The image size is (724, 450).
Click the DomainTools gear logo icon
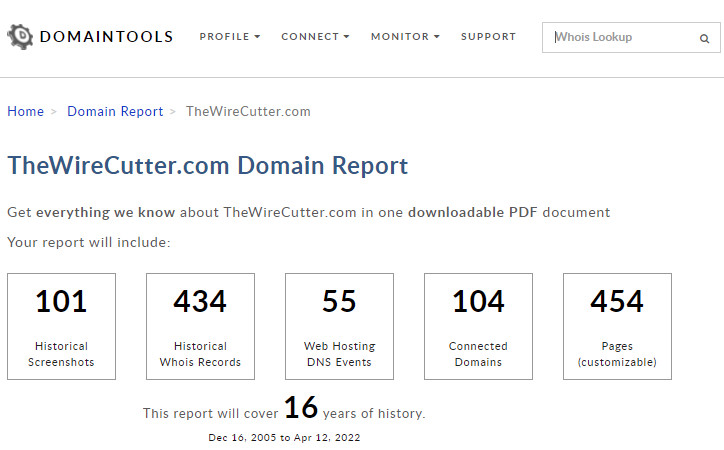[x=20, y=36]
